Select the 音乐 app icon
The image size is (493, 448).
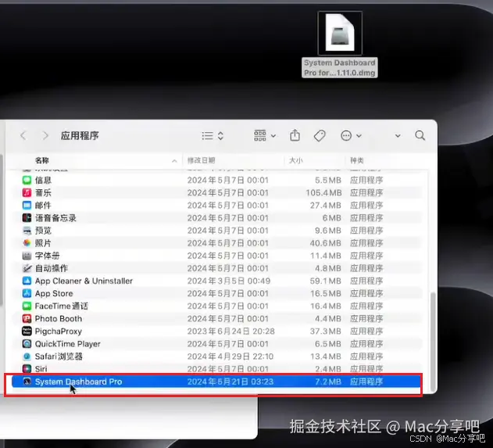(x=27, y=192)
